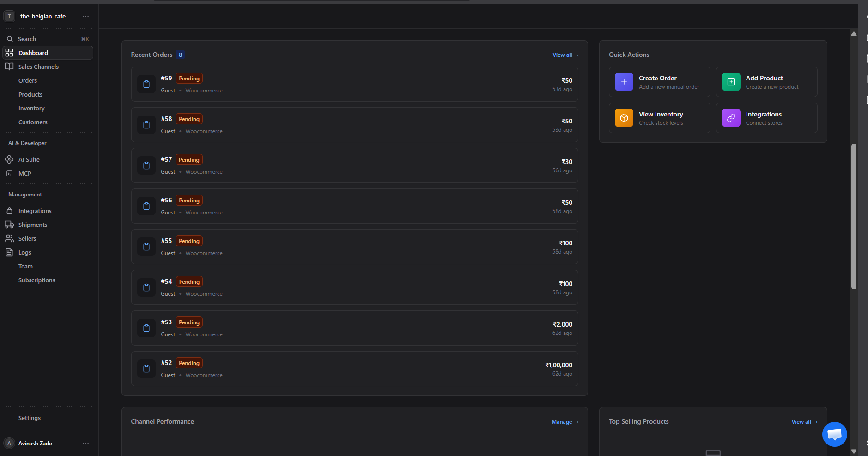Click the purple plus Create Order icon

pyautogui.click(x=624, y=82)
